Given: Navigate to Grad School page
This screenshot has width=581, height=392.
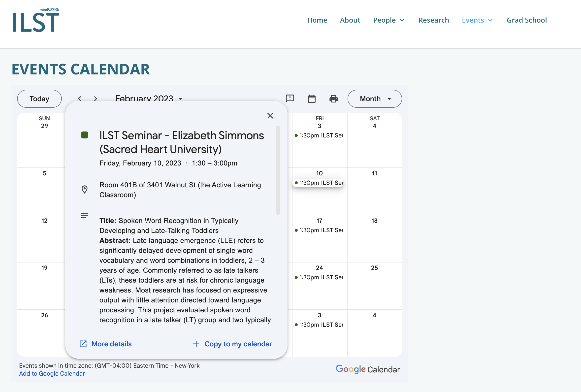Looking at the screenshot, I should point(526,20).
